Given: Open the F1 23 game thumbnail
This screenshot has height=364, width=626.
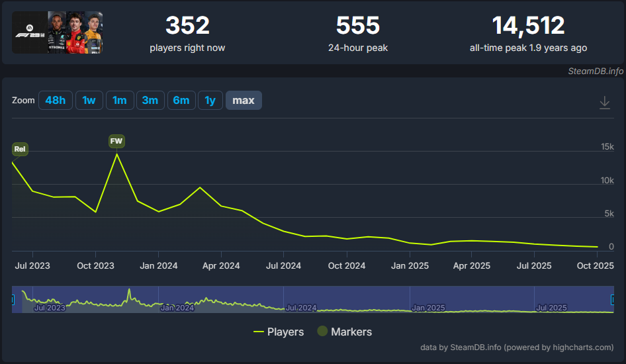Looking at the screenshot, I should (x=57, y=32).
